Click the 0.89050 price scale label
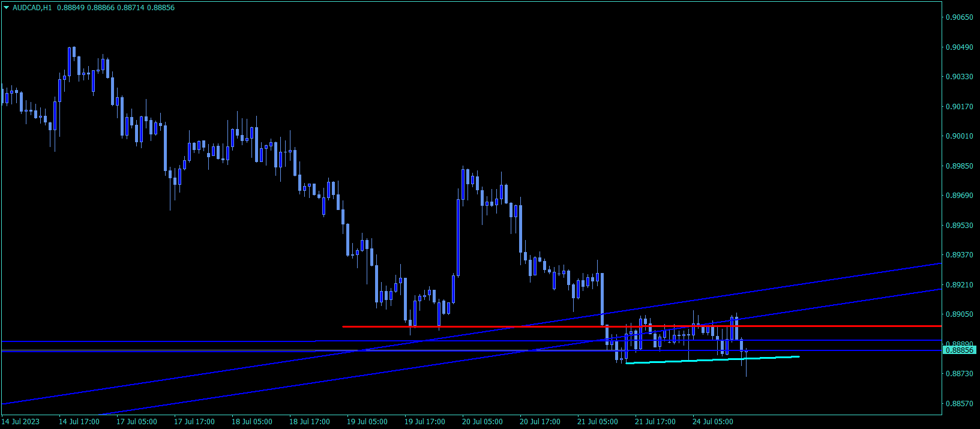 pyautogui.click(x=960, y=314)
